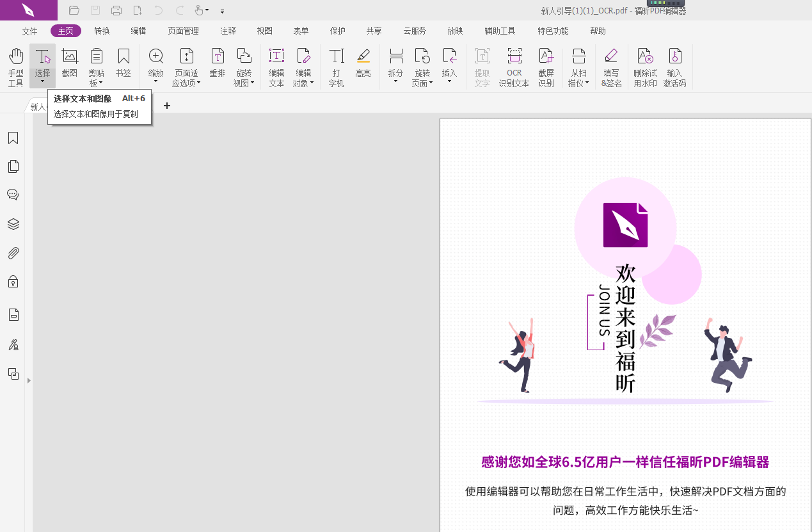Screen dimensions: 812x532
Task: Open the bookmarks panel in left sidebar
Action: point(13,138)
